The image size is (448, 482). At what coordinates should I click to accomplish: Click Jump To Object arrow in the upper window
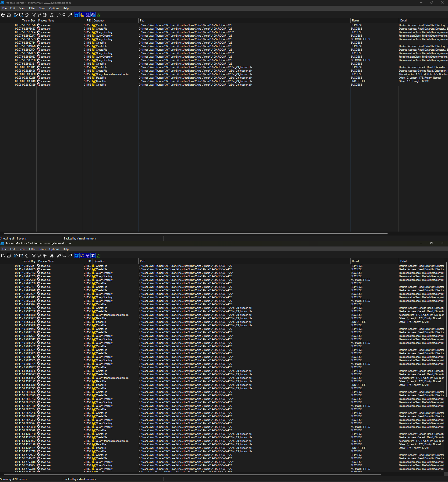(70, 15)
